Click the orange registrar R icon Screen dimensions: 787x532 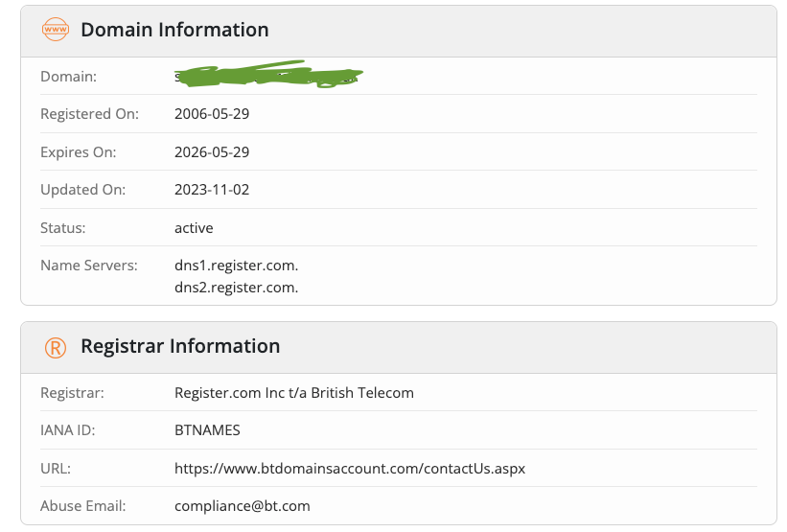coord(56,347)
